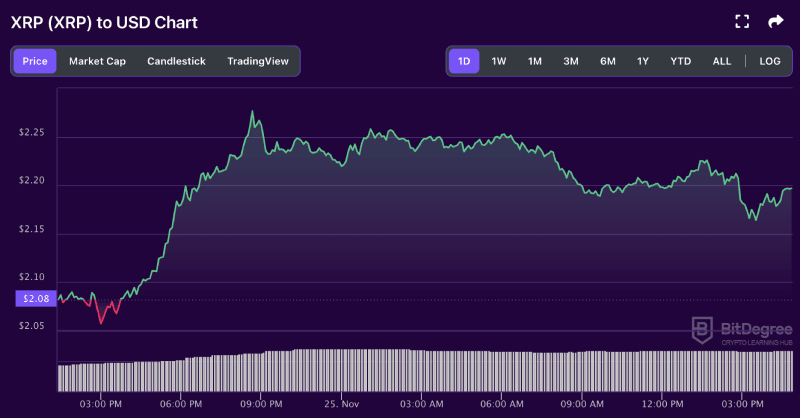The image size is (800, 418).
Task: Click the 06:00 PM time label
Action: (181, 404)
